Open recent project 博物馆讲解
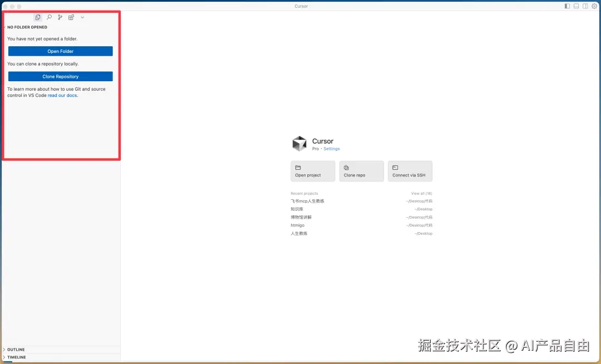 362,217
